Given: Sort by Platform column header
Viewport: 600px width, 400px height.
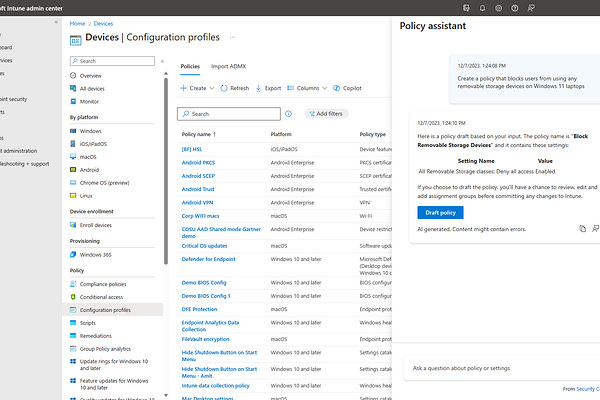Looking at the screenshot, I should (281, 134).
